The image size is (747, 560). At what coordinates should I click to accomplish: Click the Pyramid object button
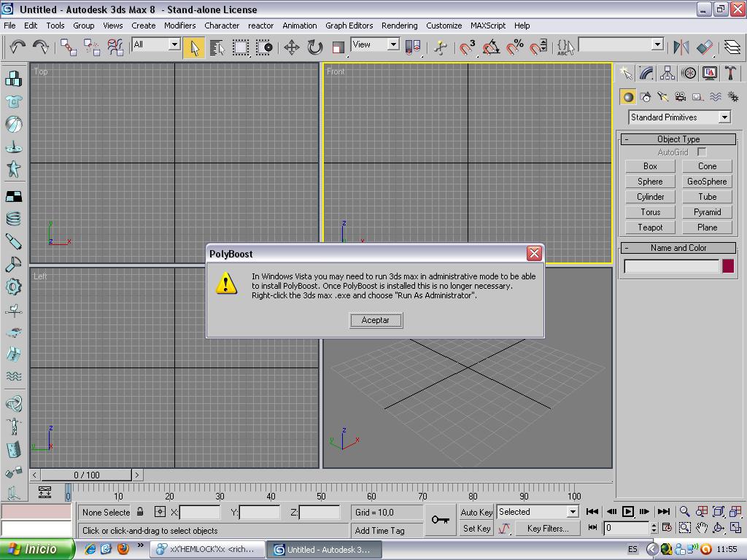707,212
